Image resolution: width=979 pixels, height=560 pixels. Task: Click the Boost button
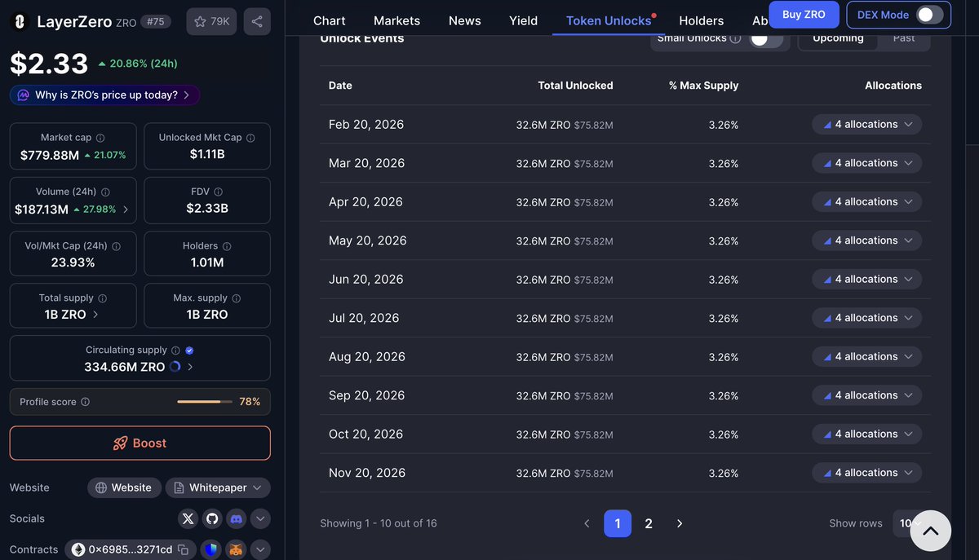[x=140, y=443]
